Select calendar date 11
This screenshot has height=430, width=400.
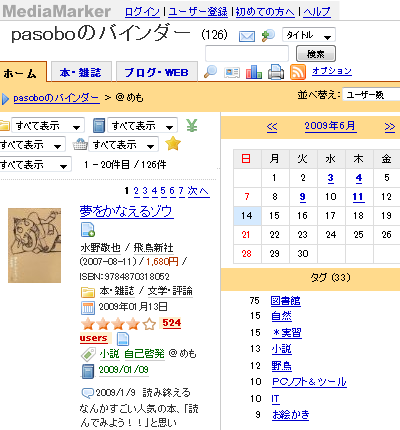point(358,197)
